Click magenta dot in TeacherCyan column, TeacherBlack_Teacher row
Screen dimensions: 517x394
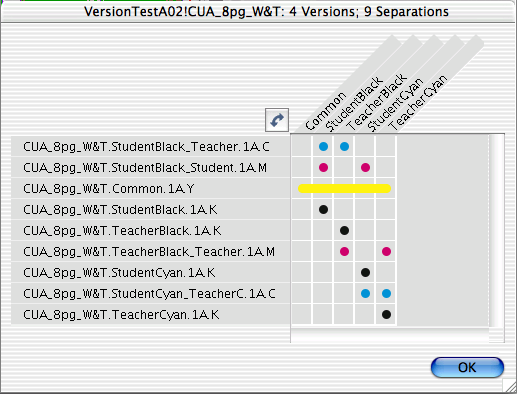[386, 251]
